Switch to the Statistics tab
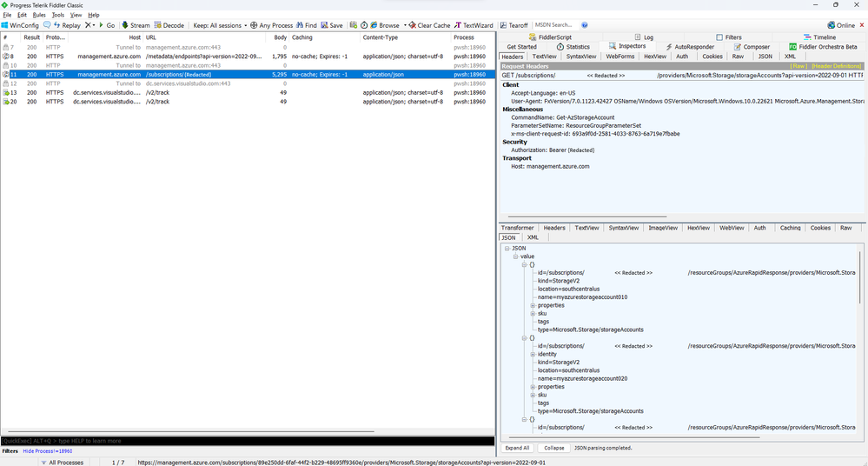The width and height of the screenshot is (868, 466). pyautogui.click(x=573, y=47)
